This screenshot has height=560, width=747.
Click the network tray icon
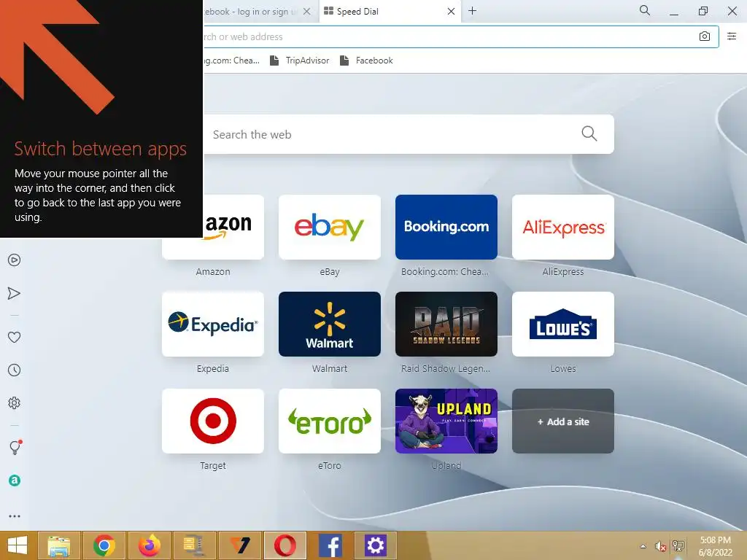[x=678, y=545]
